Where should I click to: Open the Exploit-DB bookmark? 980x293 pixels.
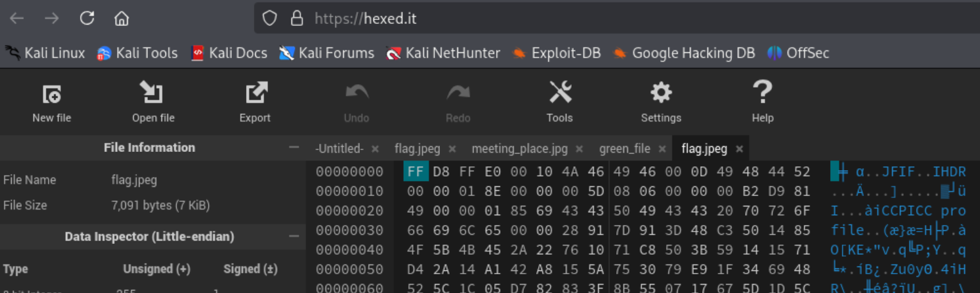pyautogui.click(x=556, y=53)
